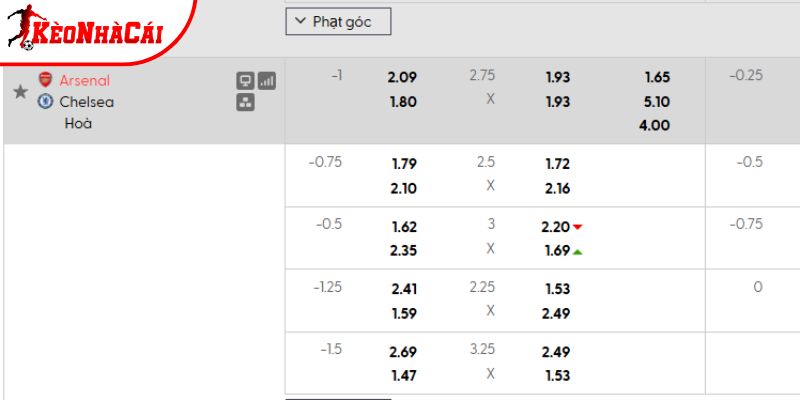The image size is (800, 400).
Task: Click red down arrow beside 2.20
Action: (x=578, y=227)
